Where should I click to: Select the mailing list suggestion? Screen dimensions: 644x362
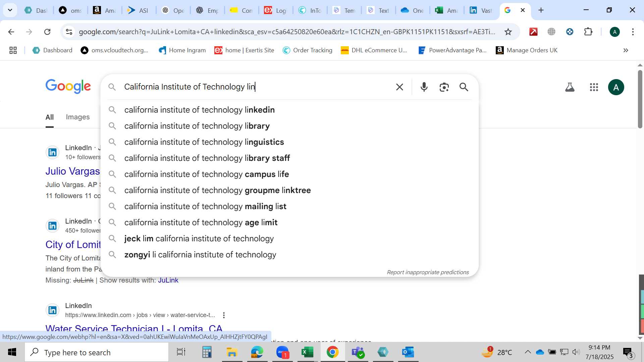pos(289,206)
